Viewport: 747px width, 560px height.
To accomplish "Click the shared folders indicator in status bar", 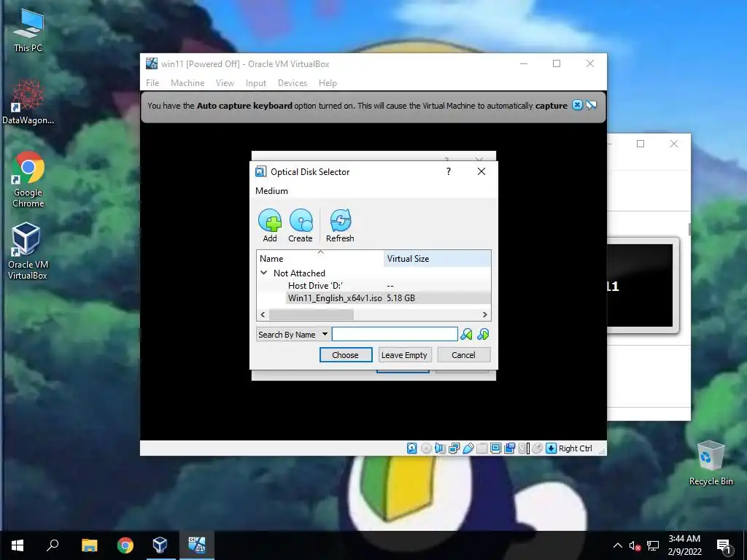I will [481, 448].
